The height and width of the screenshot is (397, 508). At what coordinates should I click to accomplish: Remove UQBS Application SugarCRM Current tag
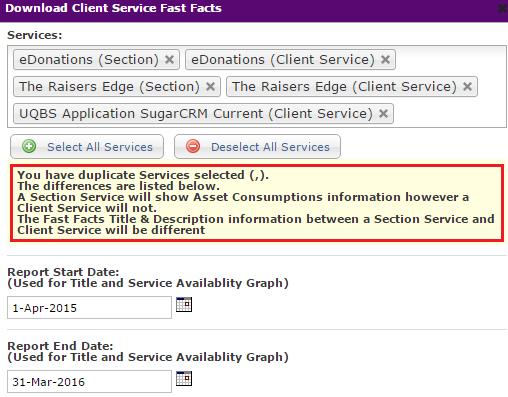pos(383,114)
